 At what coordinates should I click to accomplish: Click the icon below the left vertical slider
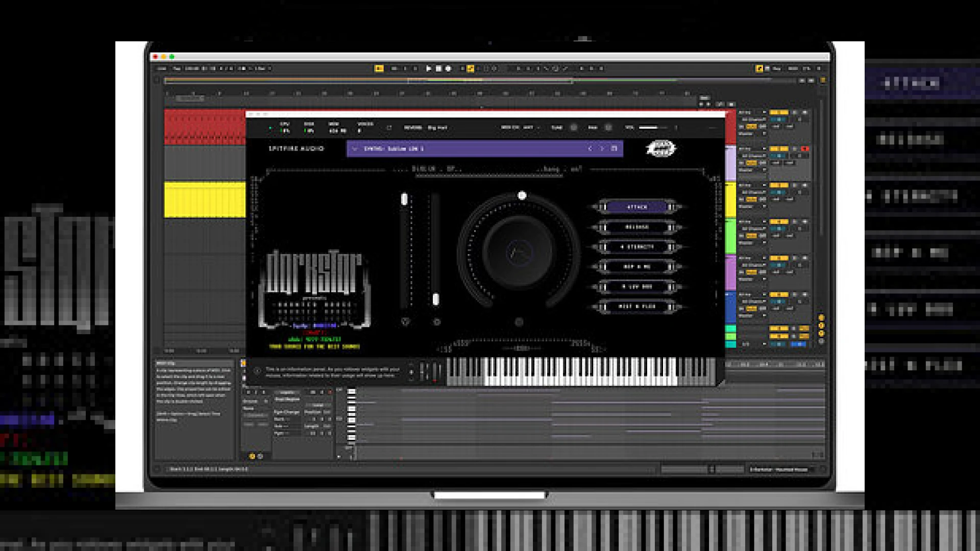(405, 322)
